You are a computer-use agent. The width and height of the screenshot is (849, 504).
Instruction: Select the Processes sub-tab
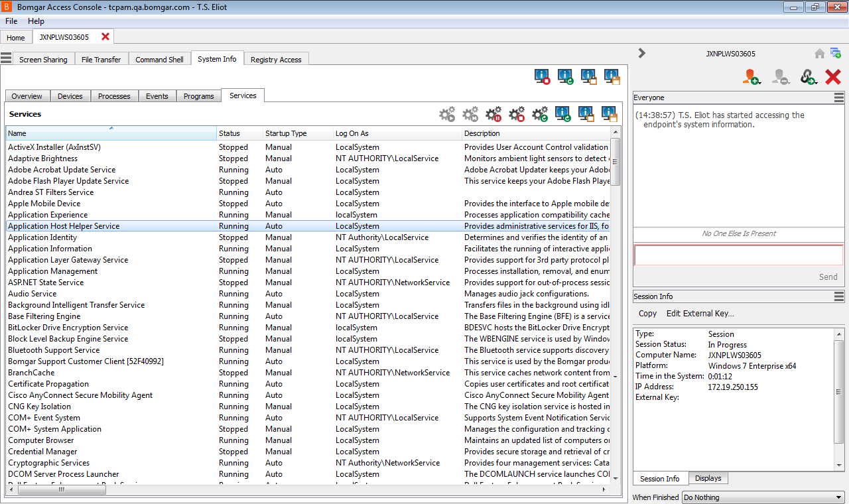click(114, 96)
